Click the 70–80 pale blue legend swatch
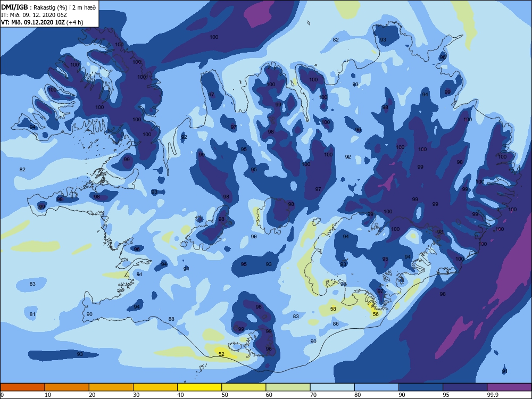 (332, 387)
